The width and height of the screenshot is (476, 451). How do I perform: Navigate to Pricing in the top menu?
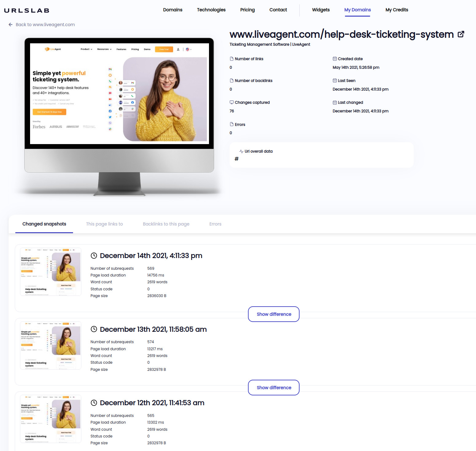click(247, 10)
